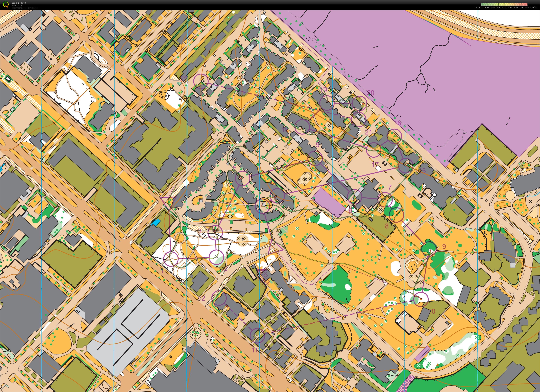This screenshot has height=392, width=540.
Task: Select control circle 1 on the map
Action: coord(171,259)
